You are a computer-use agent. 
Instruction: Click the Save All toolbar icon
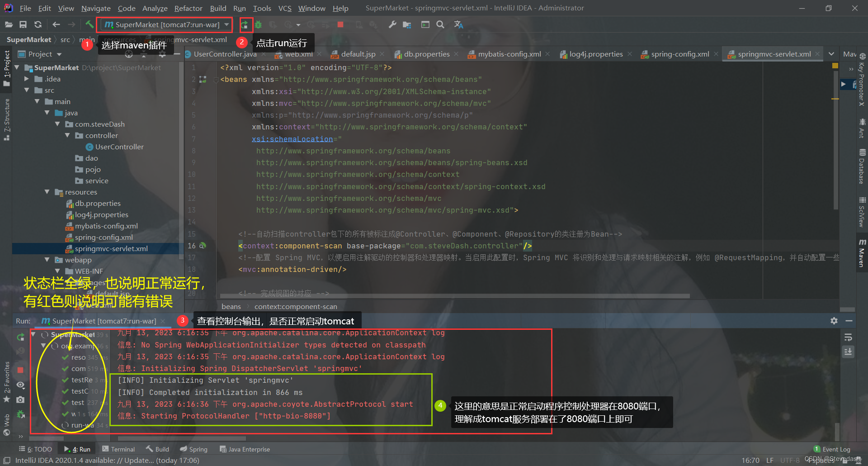pos(23,24)
